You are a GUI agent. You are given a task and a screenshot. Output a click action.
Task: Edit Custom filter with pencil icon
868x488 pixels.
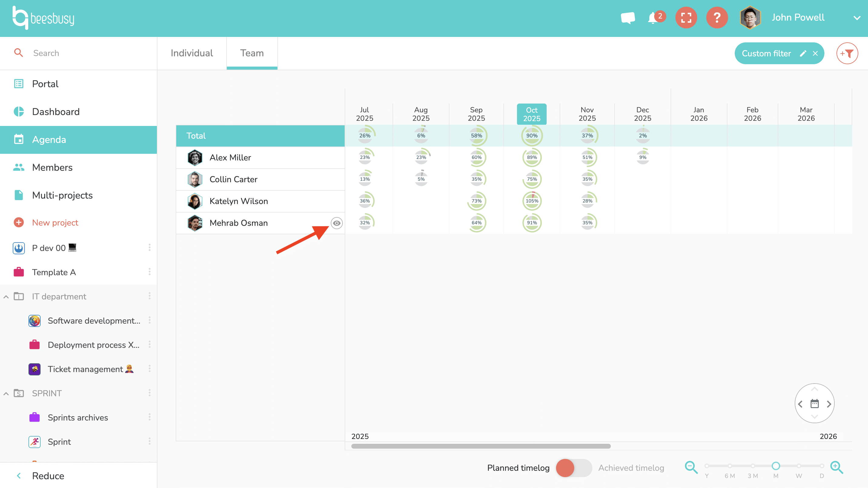pos(803,53)
